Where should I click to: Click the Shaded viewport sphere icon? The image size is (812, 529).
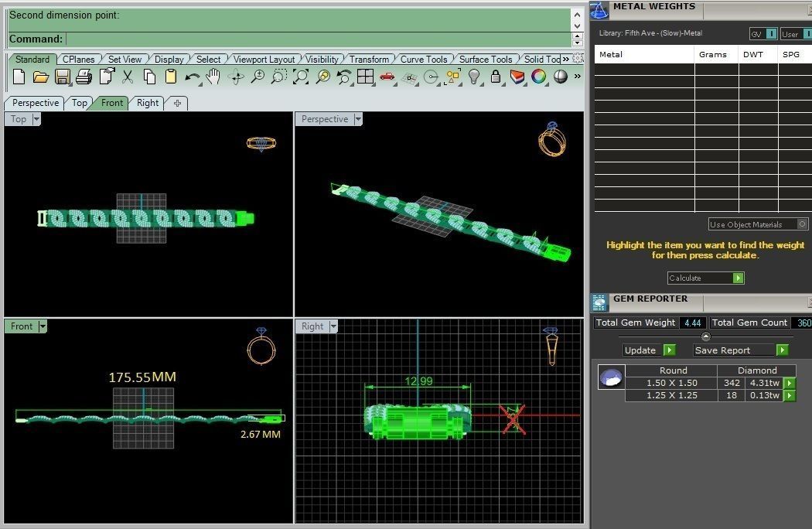(561, 77)
